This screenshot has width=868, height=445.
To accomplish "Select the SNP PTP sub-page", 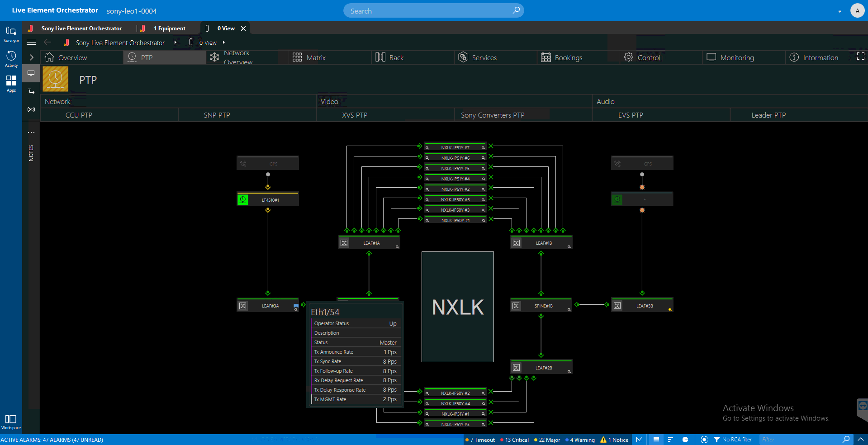I will 247,115.
